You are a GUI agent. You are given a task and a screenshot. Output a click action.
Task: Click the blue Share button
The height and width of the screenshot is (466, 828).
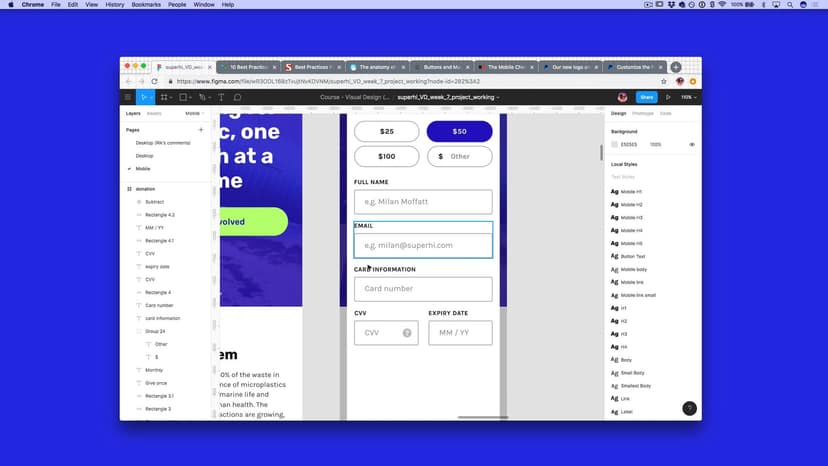pos(646,97)
